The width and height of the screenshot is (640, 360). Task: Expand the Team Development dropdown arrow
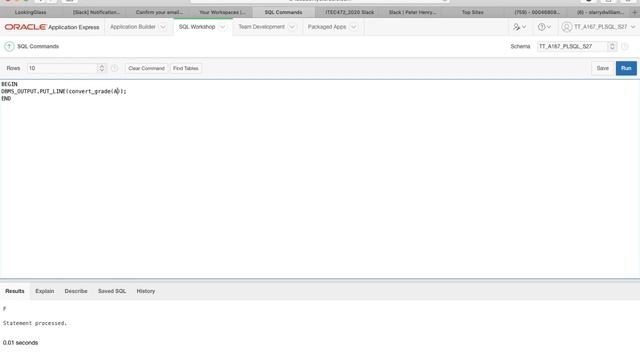point(292,27)
